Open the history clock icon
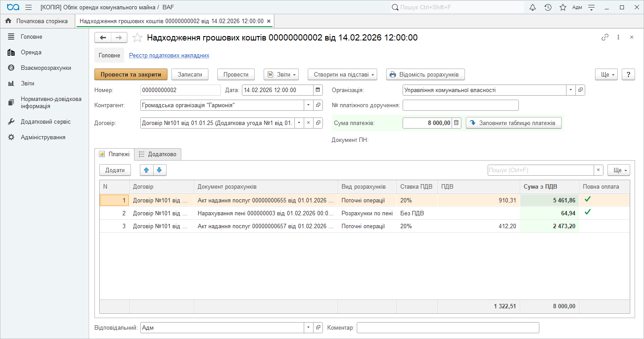This screenshot has width=644, height=339. point(548,8)
